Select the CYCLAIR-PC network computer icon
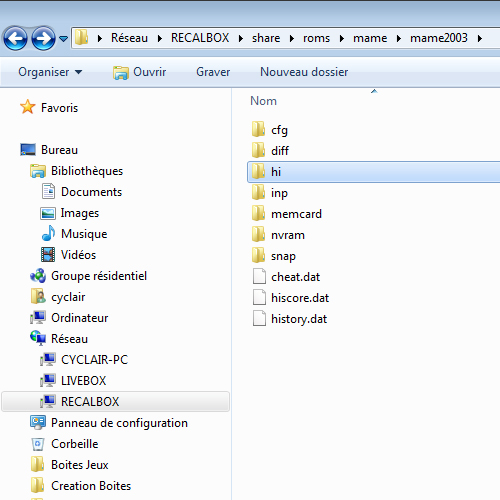The image size is (500, 500). click(48, 359)
